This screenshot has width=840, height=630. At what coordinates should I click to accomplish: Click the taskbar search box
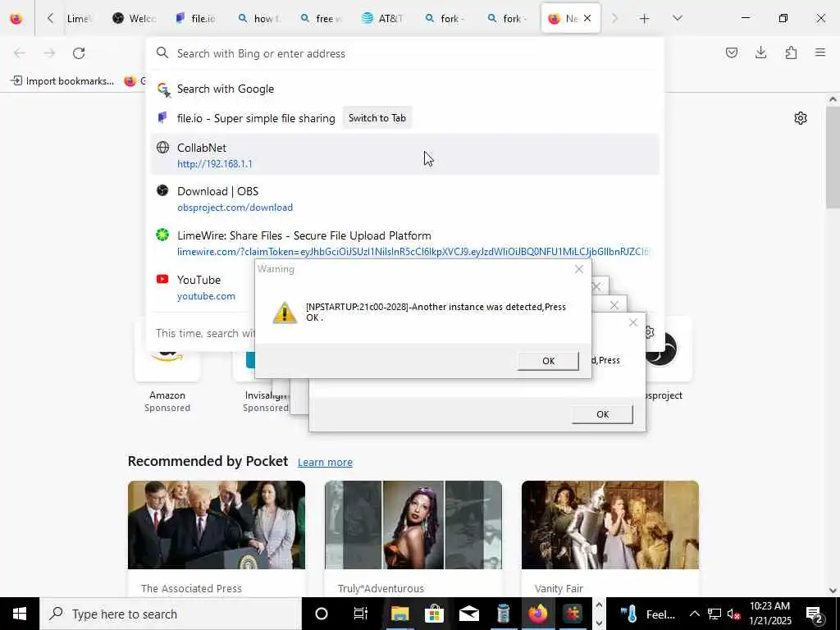click(171, 614)
